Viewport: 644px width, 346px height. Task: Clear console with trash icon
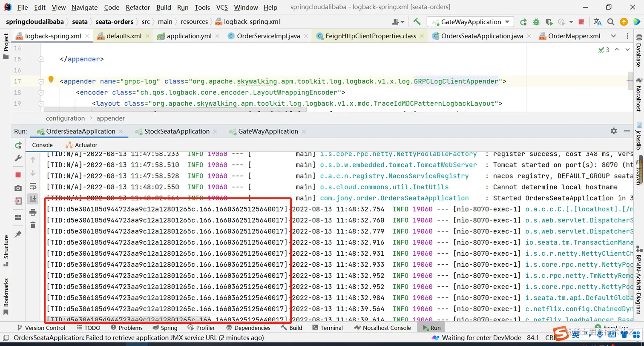tap(33, 225)
